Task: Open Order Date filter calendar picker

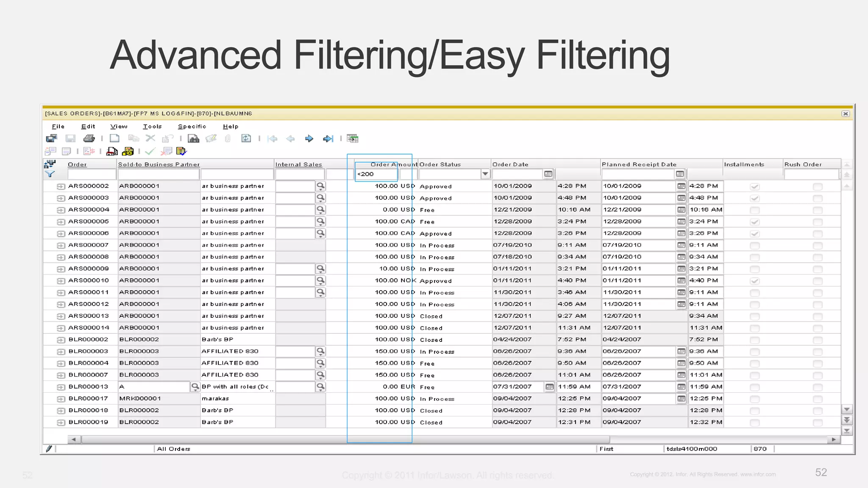Action: tap(548, 174)
